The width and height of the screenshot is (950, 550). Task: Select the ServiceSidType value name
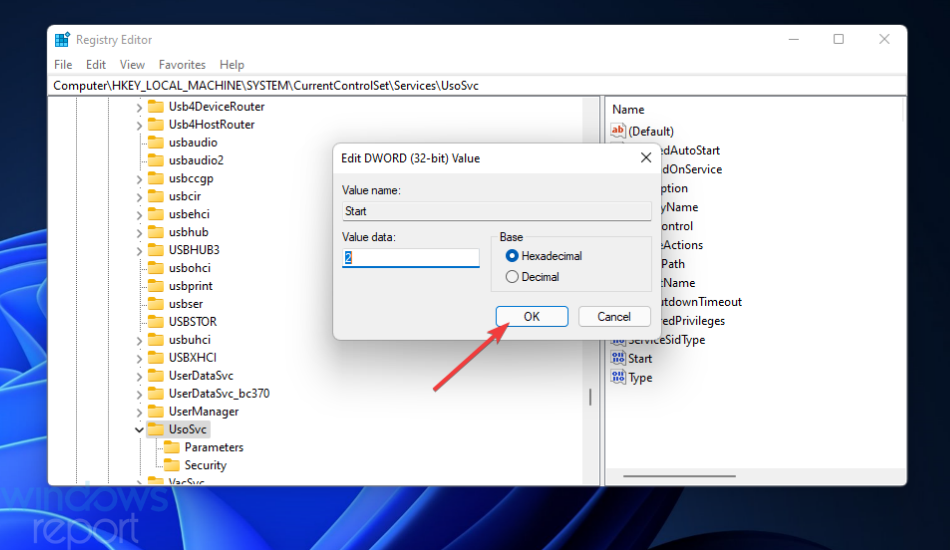click(x=666, y=340)
